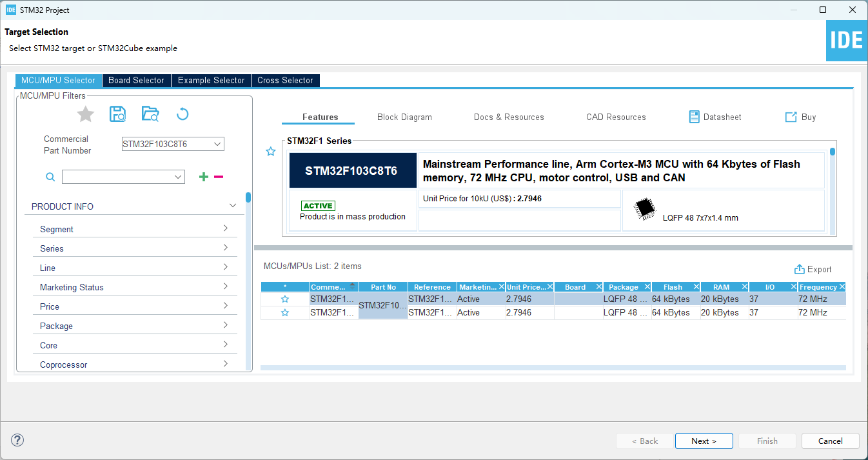Open the Block Diagram tab

click(404, 117)
